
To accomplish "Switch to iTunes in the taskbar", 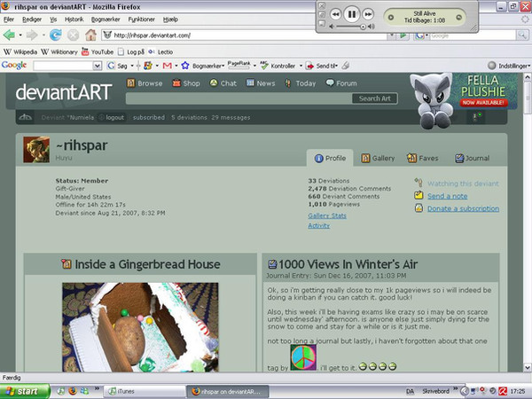I will tap(144, 391).
